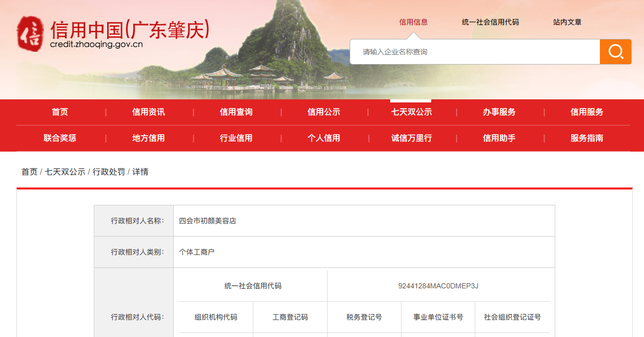Click the red 信 seal logo
Screen dimensions: 644x337
[30, 33]
